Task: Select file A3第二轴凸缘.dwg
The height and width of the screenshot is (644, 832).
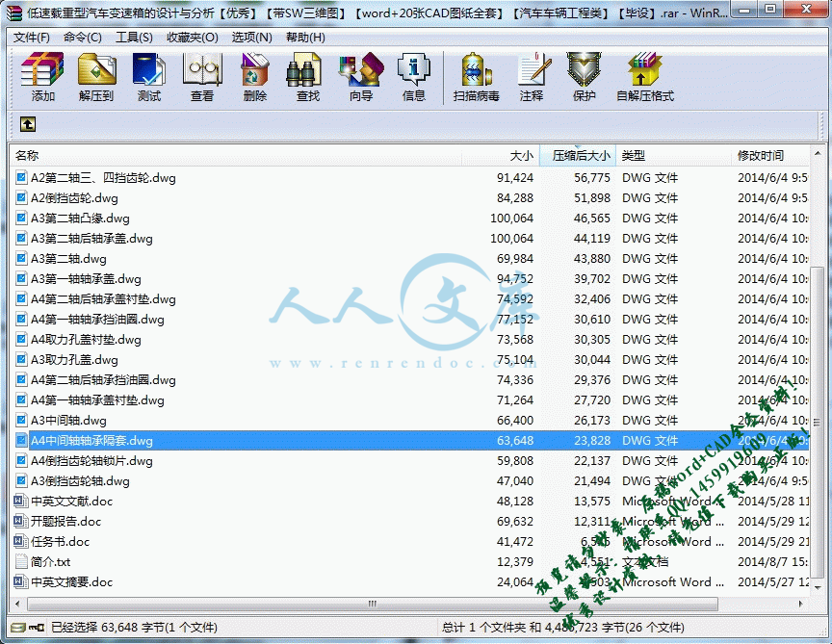Action: pyautogui.click(x=80, y=218)
